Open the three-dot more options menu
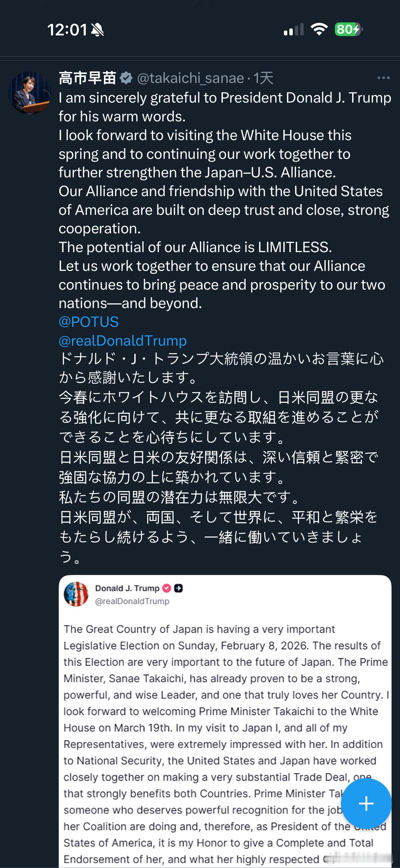 tap(383, 78)
